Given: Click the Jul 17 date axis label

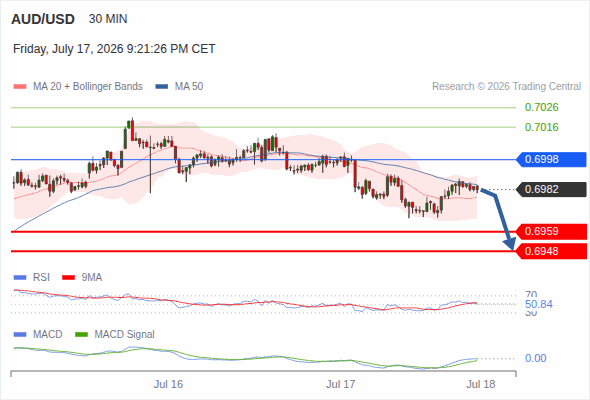Looking at the screenshot, I should point(341,384).
